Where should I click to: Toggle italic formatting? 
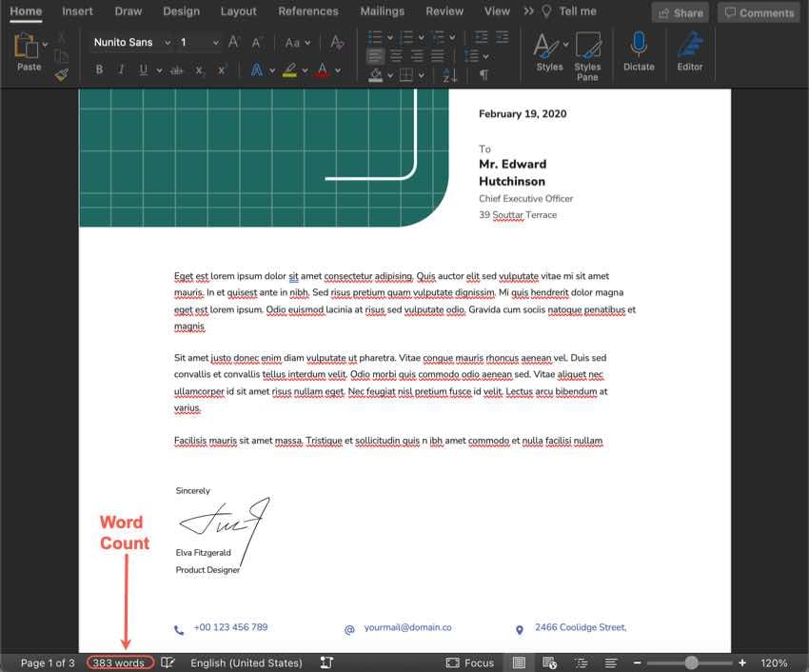(121, 69)
